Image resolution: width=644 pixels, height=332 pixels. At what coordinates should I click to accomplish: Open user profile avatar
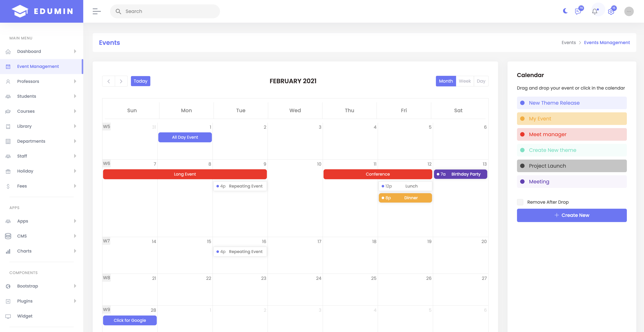pos(629,11)
